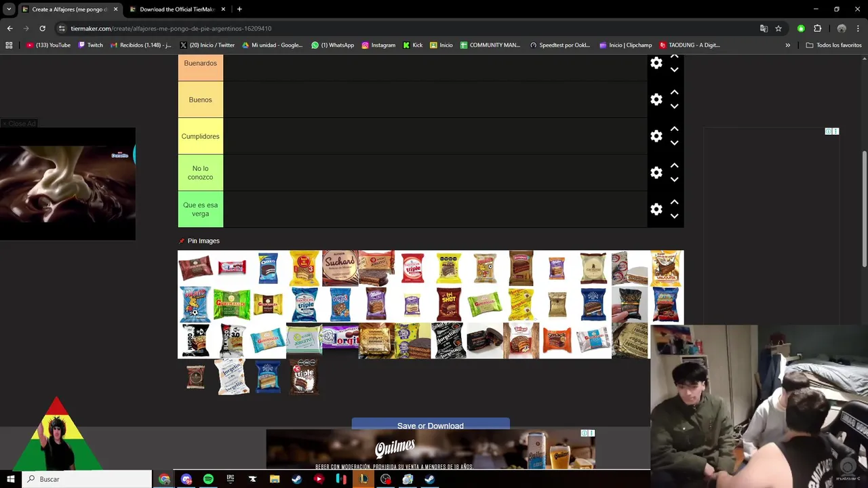Bookmark this page with star icon
The image size is (868, 488).
click(x=778, y=28)
